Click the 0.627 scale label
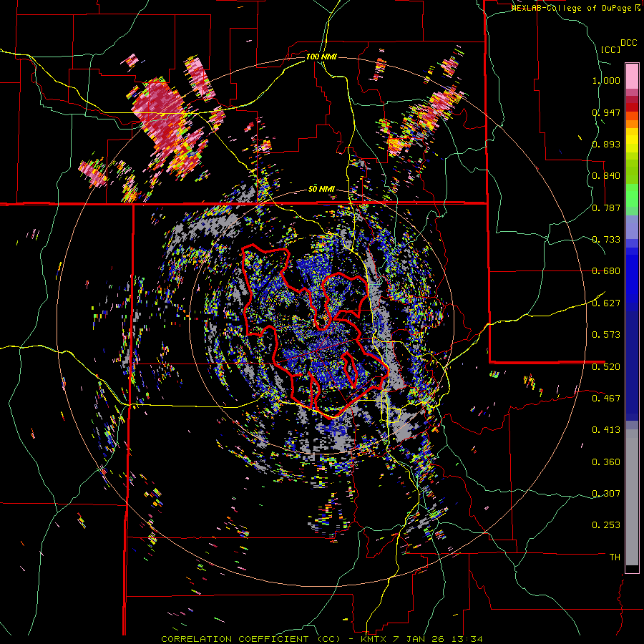The width and height of the screenshot is (644, 644). point(606,303)
